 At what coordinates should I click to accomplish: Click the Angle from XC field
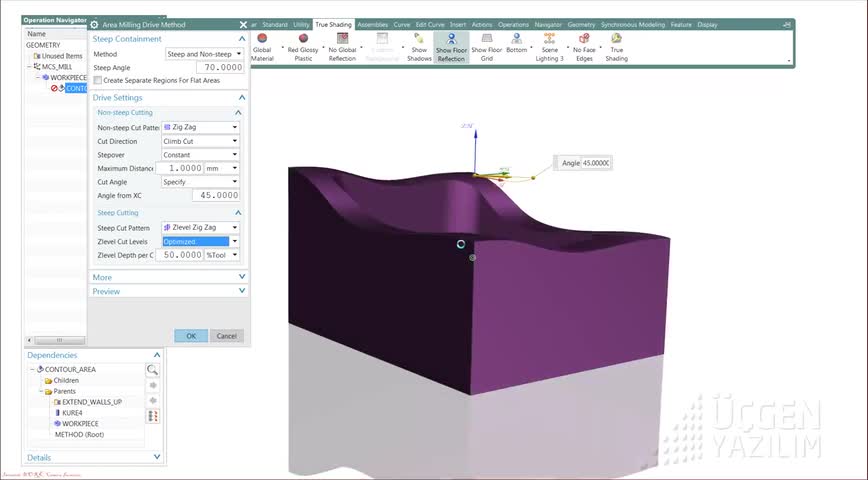(x=216, y=195)
